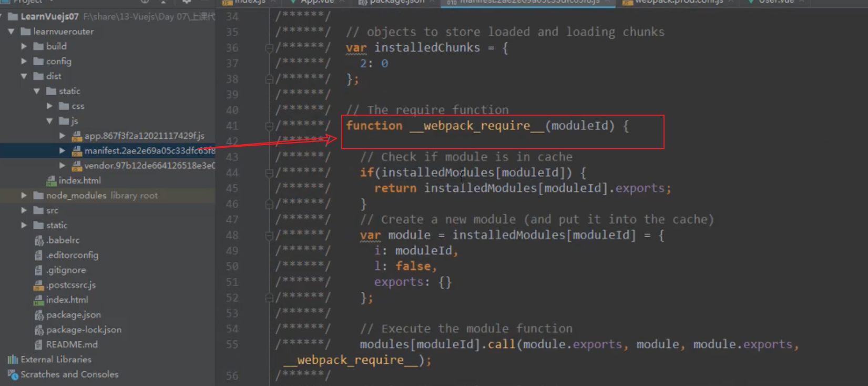Expand the node_modules folder arrow
868x386 pixels.
(24, 196)
